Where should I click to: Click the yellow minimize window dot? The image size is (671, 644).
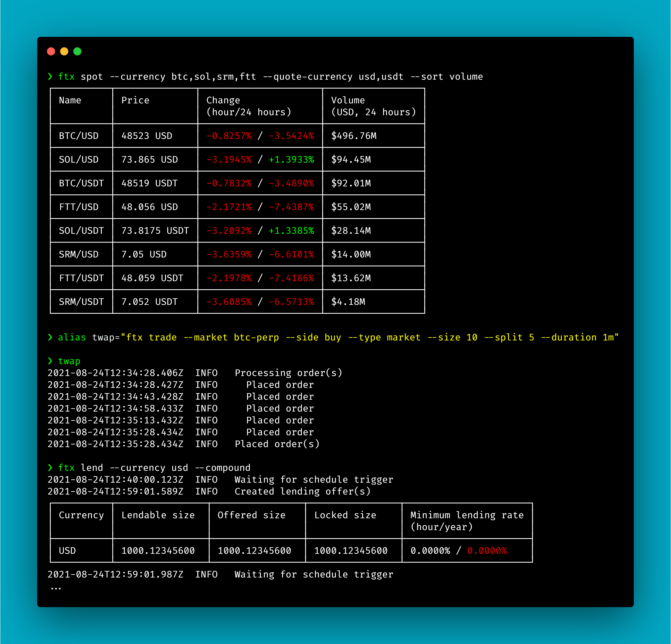(x=64, y=51)
